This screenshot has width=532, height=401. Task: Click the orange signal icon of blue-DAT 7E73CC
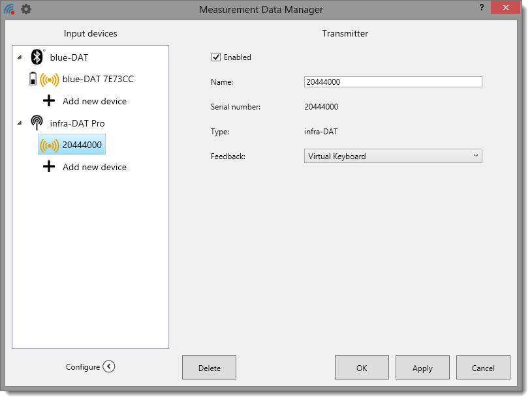(x=49, y=80)
